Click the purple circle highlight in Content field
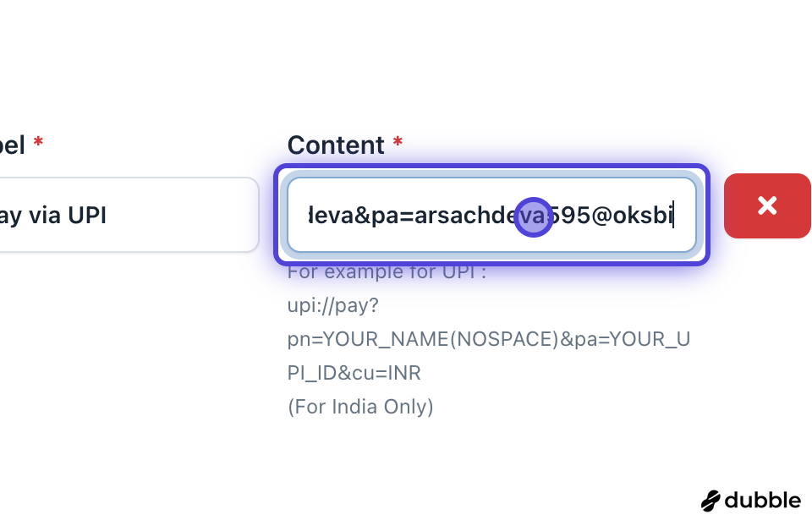Image resolution: width=812 pixels, height=520 pixels. click(x=534, y=216)
